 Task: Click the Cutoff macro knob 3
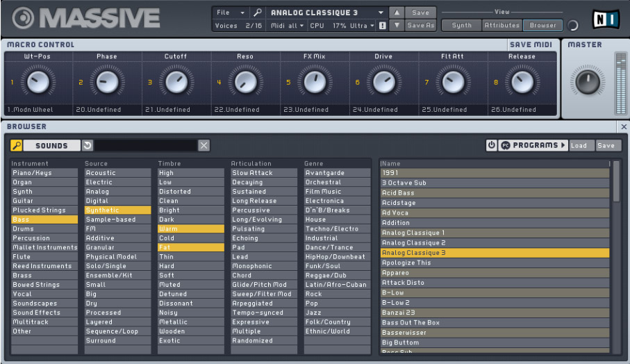(x=176, y=82)
